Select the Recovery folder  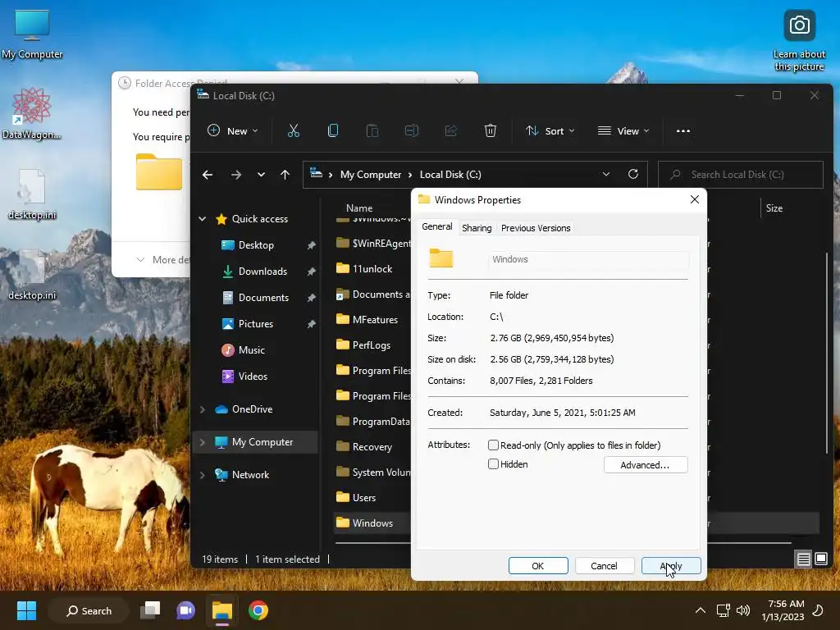pyautogui.click(x=372, y=447)
